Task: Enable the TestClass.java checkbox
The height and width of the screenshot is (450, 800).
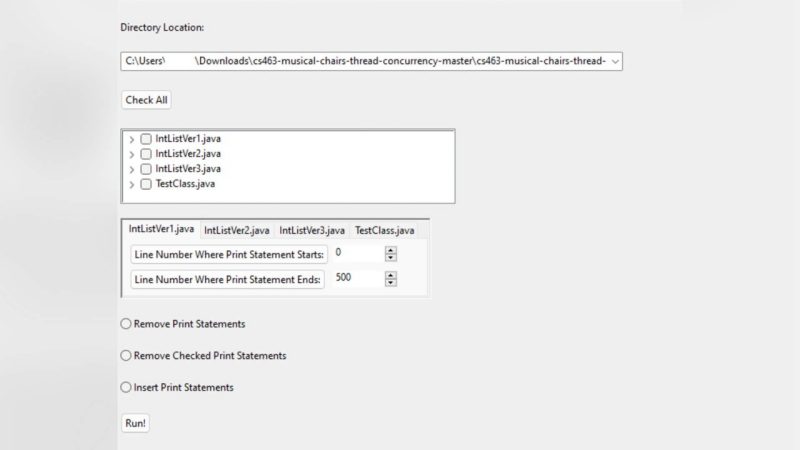Action: coord(146,184)
